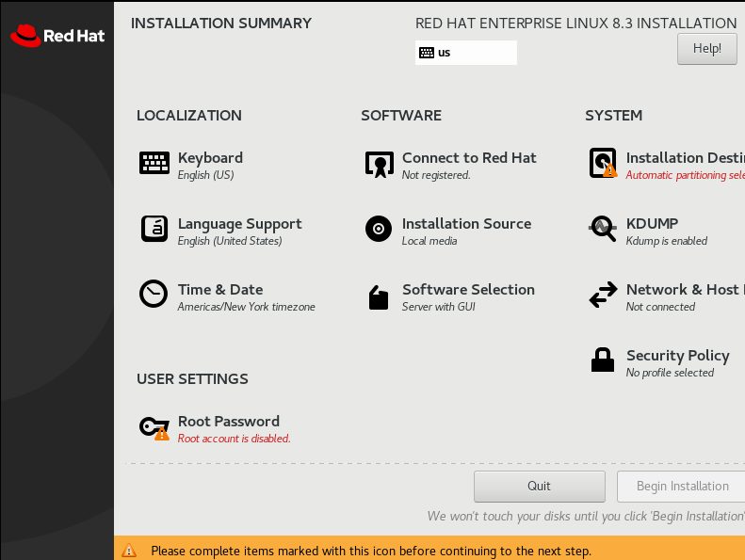Open Language Support settings label

[x=239, y=224]
